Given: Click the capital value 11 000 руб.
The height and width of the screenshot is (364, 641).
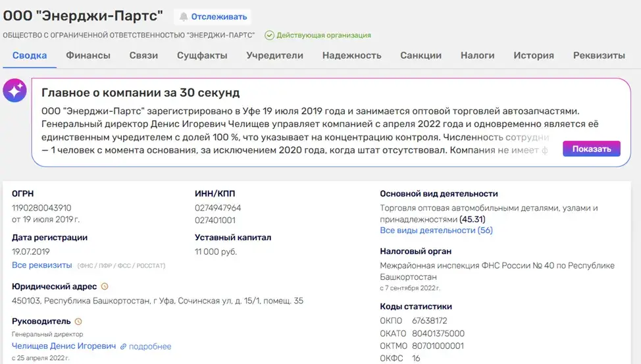Looking at the screenshot, I should [216, 251].
